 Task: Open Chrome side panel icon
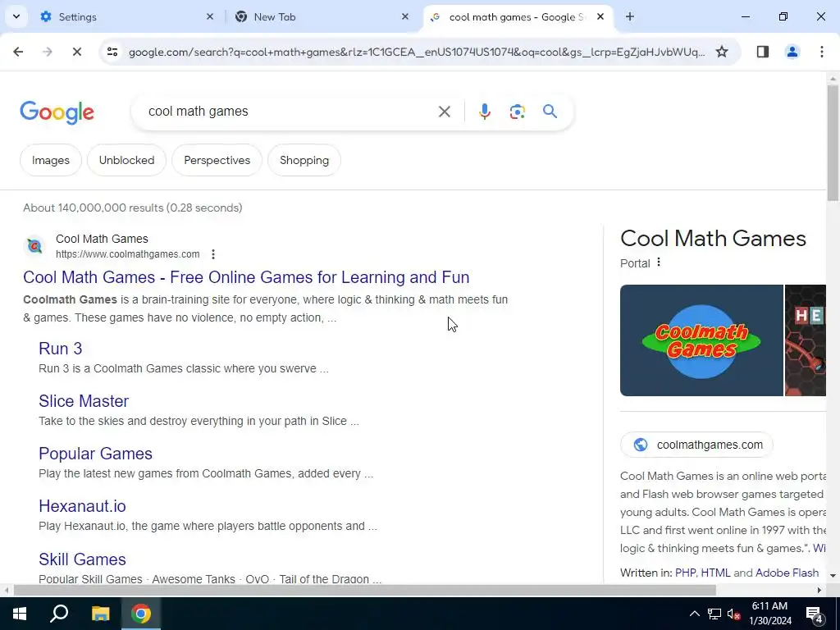coord(762,52)
